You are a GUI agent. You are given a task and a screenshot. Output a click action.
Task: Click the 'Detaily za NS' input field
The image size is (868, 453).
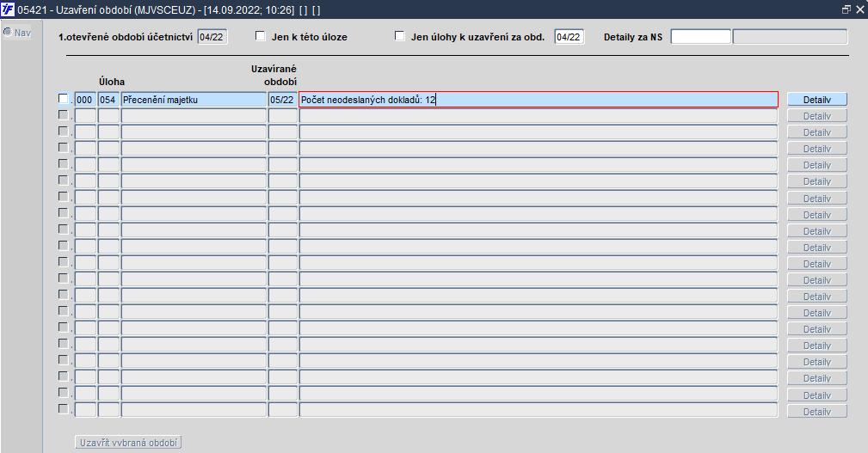click(701, 37)
